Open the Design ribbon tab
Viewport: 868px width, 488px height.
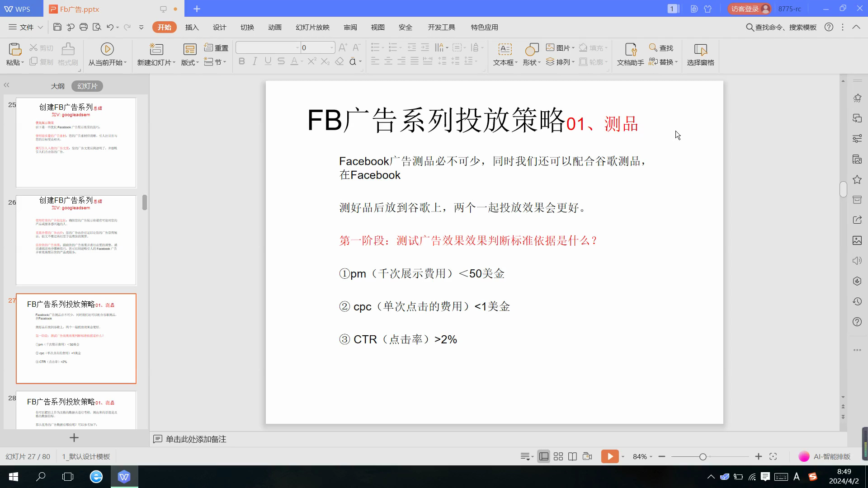(219, 27)
